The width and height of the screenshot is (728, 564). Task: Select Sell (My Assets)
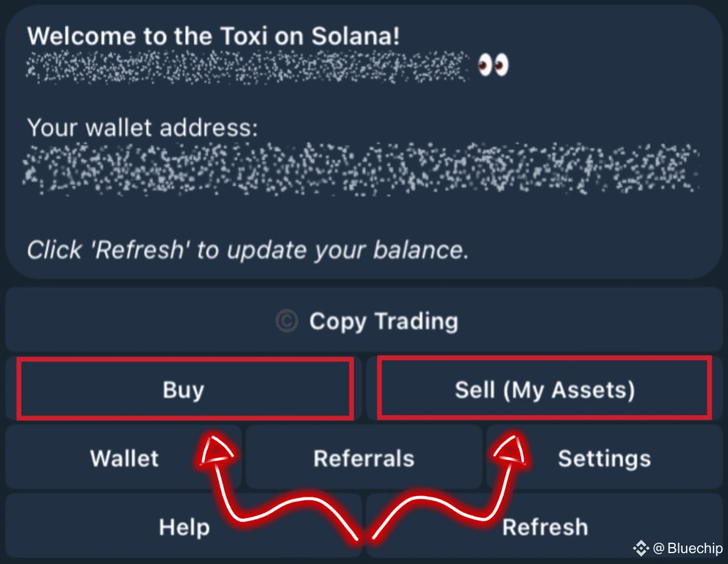[544, 389]
